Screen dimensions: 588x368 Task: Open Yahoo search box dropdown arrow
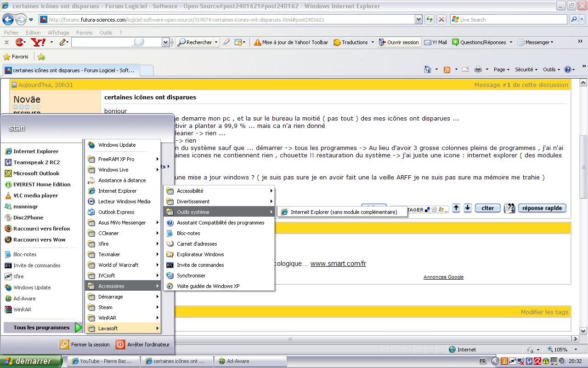point(166,42)
